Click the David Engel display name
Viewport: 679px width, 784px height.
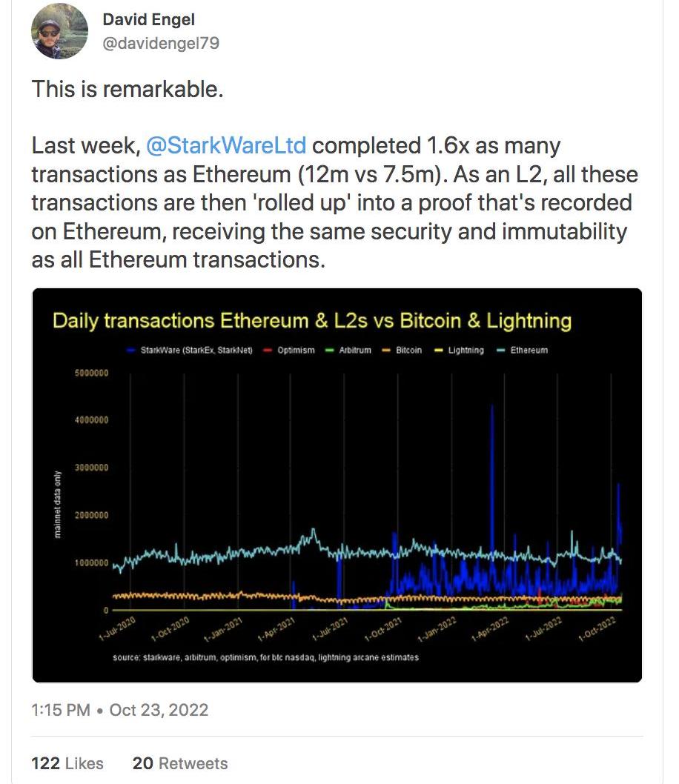pyautogui.click(x=148, y=19)
